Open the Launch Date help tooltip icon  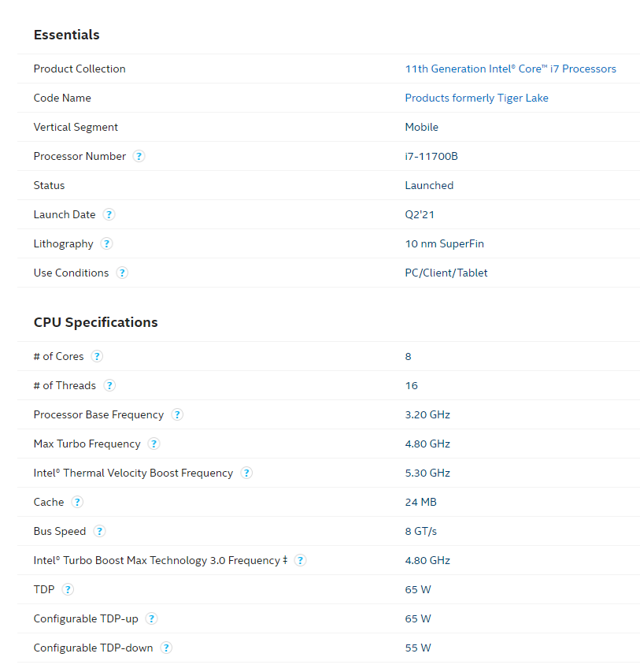(x=109, y=214)
